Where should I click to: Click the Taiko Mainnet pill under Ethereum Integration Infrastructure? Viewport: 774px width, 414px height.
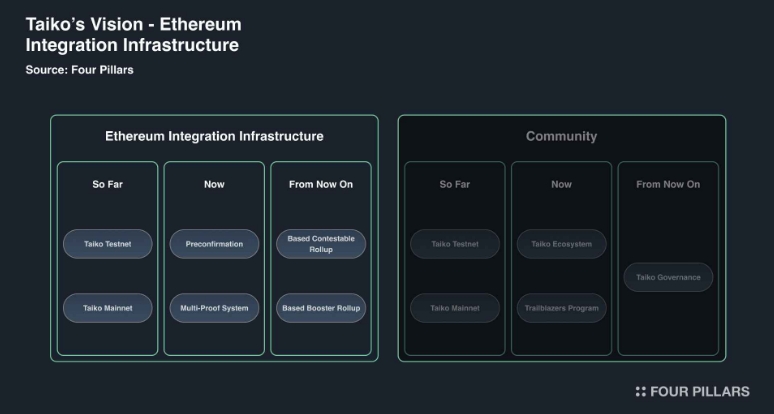[x=108, y=308]
